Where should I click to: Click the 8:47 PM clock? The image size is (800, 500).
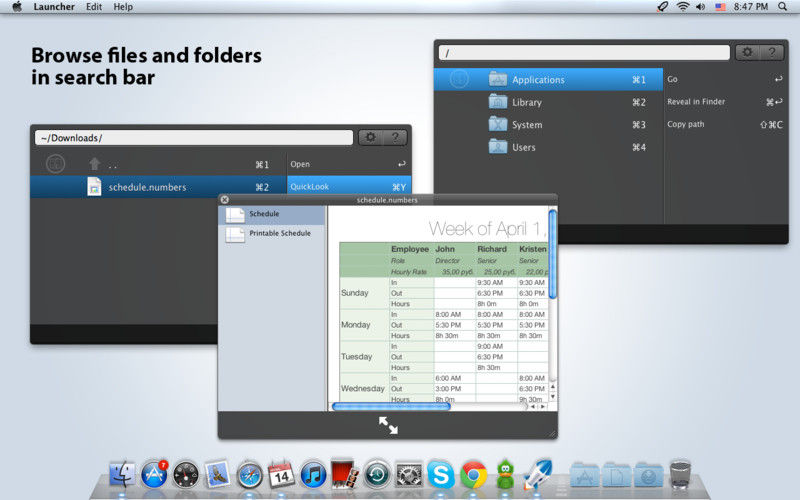pos(751,7)
